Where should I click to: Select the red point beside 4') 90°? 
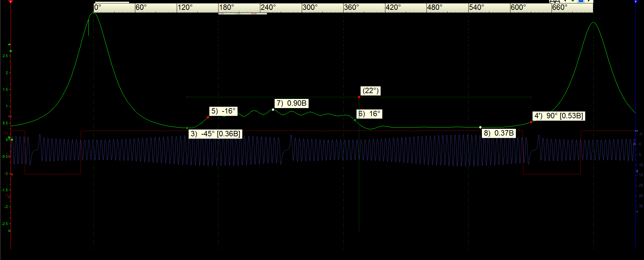[531, 122]
